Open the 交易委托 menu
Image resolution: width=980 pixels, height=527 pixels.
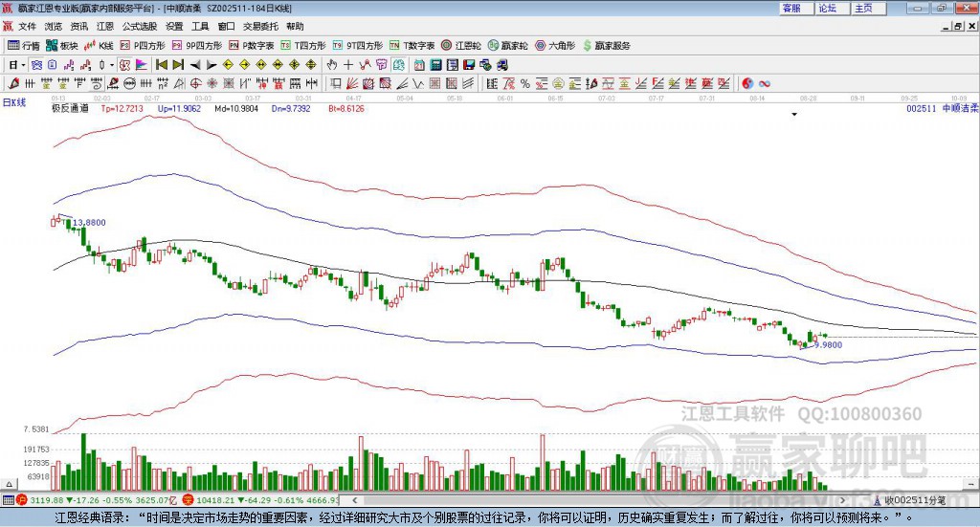point(260,26)
